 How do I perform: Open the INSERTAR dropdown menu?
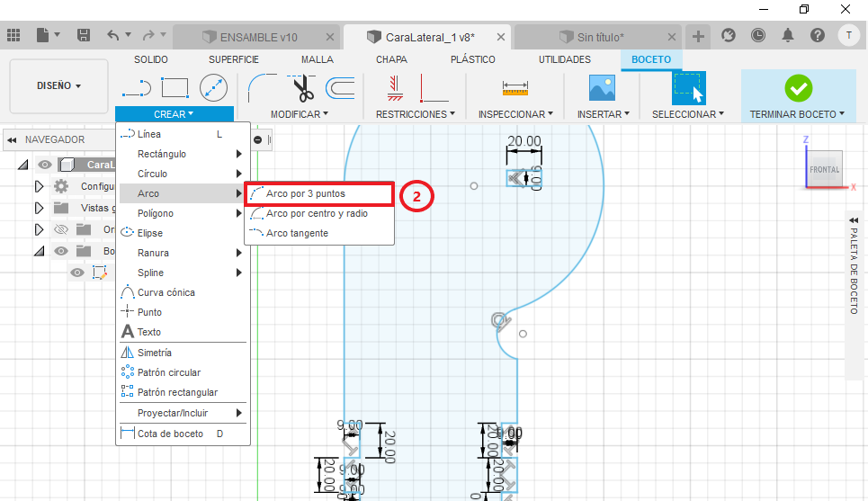coord(603,114)
